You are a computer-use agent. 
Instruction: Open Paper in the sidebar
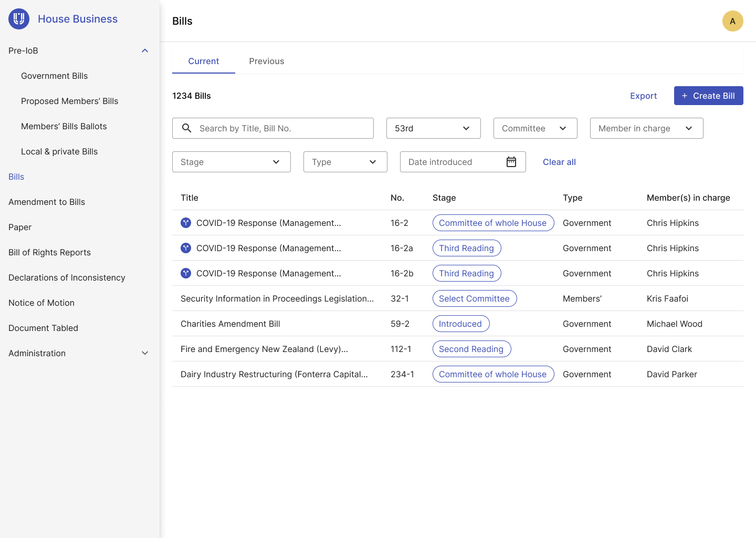(x=20, y=227)
